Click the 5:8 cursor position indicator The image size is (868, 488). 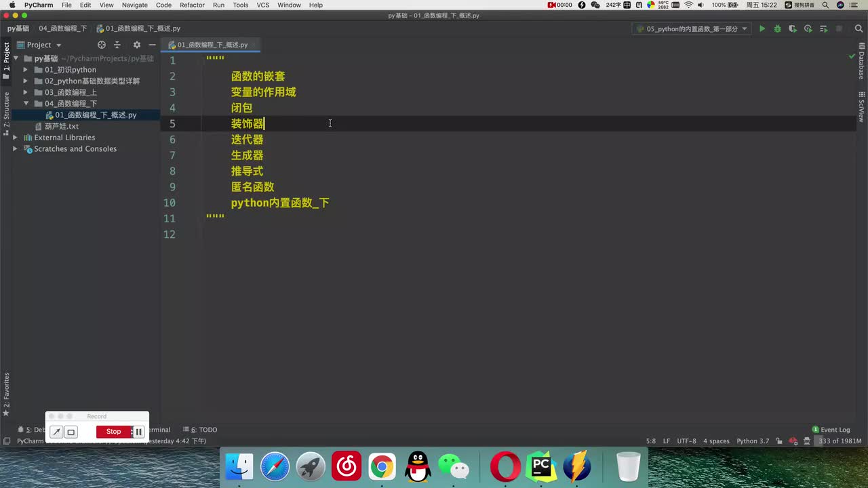[x=651, y=441]
